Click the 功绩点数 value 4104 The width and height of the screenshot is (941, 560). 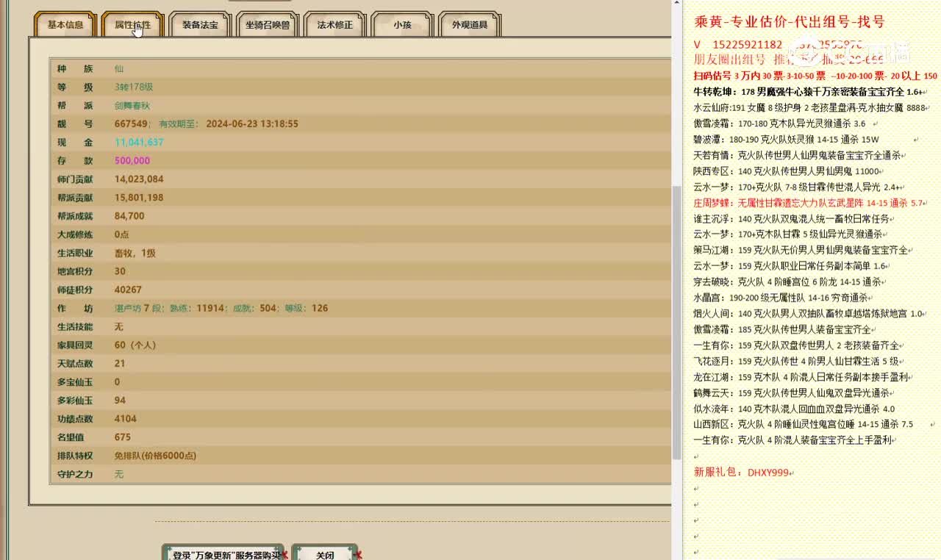(126, 418)
